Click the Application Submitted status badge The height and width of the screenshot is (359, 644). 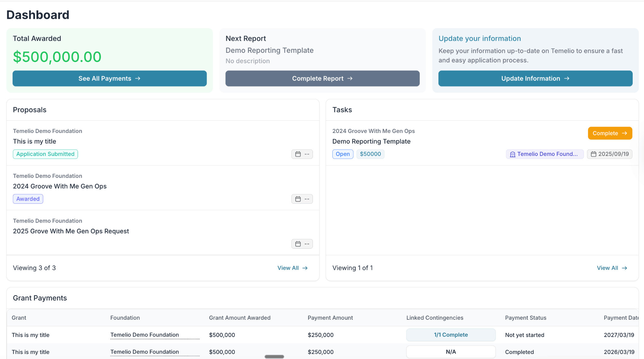pyautogui.click(x=45, y=154)
